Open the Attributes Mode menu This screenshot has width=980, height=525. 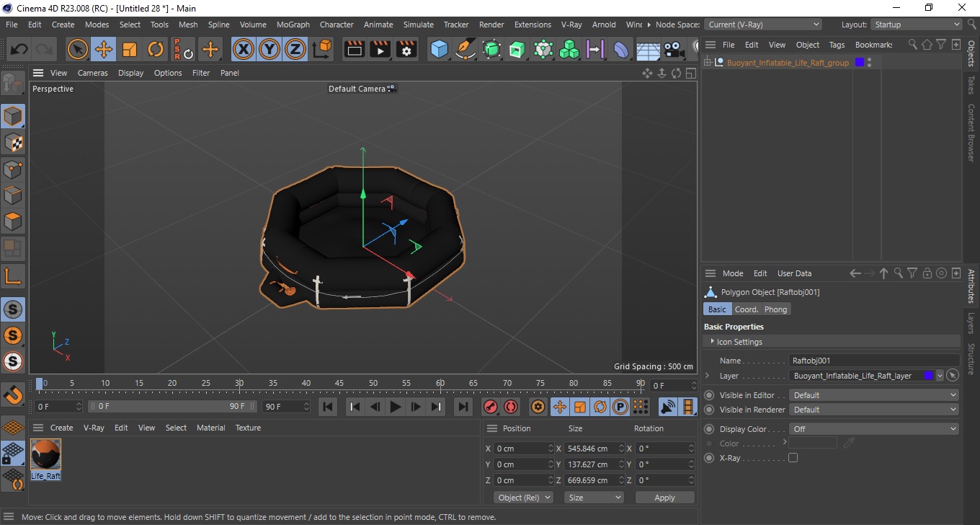(x=733, y=273)
